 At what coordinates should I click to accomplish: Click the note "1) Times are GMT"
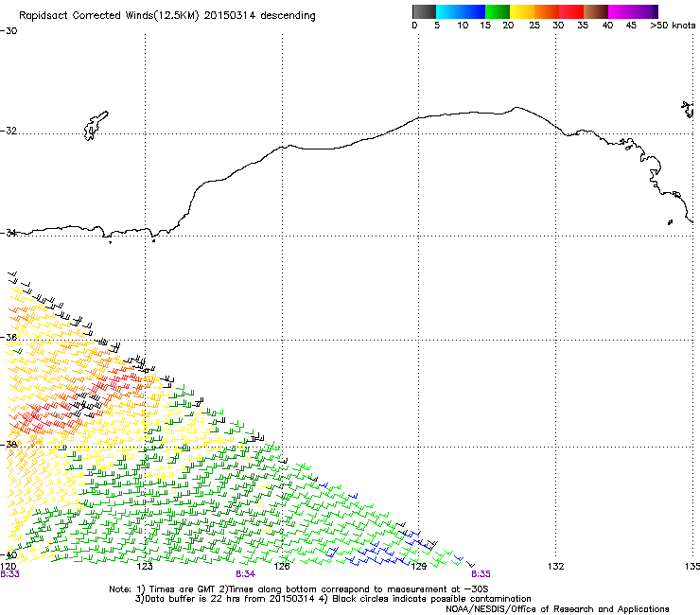[177, 589]
